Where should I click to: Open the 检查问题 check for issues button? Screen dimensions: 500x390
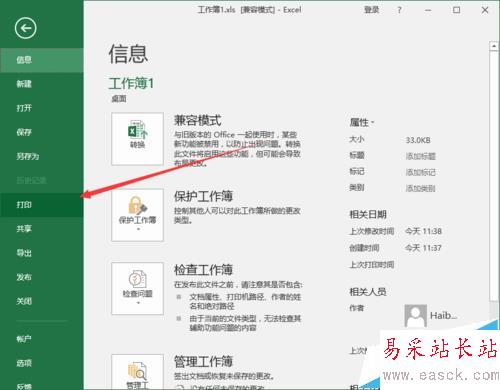[137, 289]
